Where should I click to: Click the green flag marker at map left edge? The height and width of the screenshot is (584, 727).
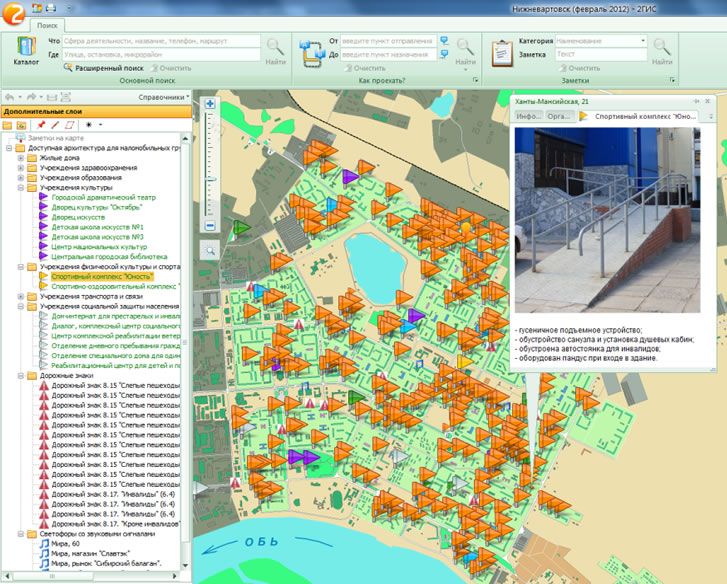(241, 228)
